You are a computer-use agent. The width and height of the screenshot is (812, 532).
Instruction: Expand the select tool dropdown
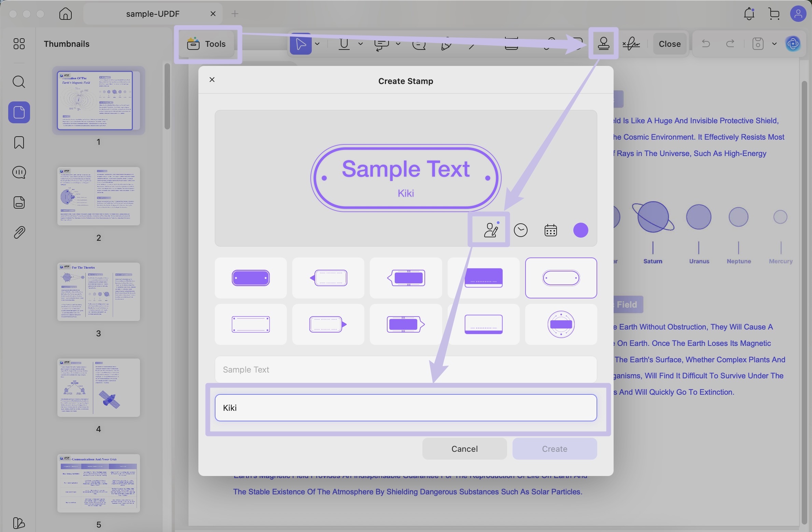click(x=318, y=44)
